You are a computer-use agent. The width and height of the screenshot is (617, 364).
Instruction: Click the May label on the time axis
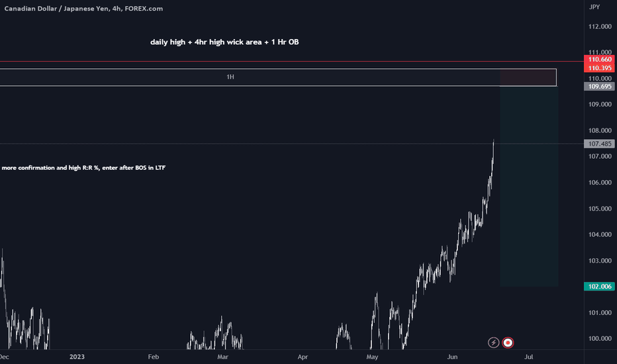pyautogui.click(x=372, y=357)
